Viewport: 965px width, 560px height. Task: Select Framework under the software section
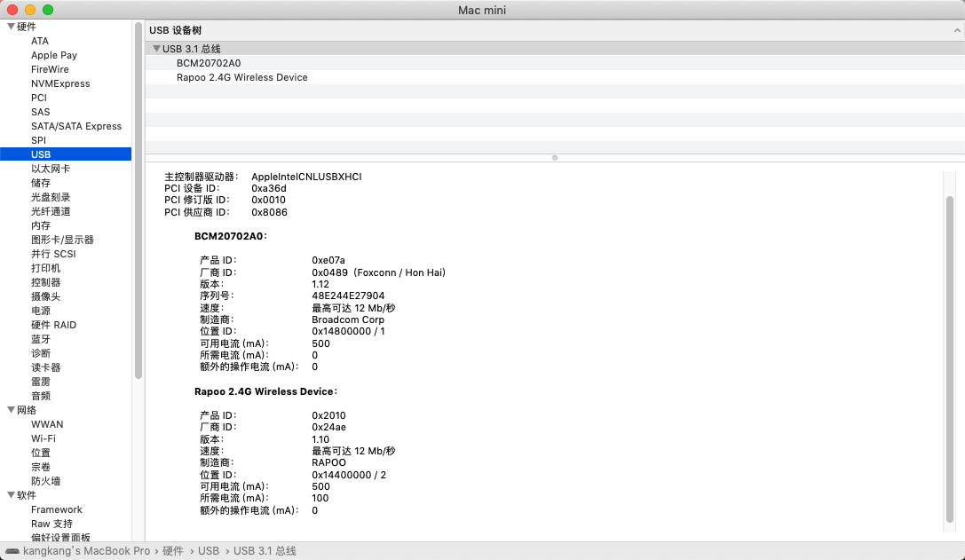(57, 509)
